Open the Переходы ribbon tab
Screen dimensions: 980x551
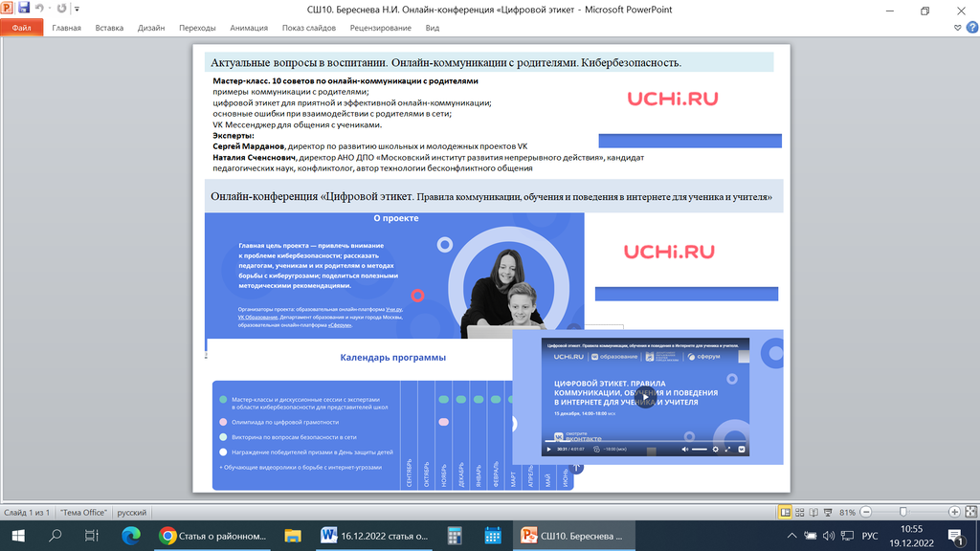197,28
